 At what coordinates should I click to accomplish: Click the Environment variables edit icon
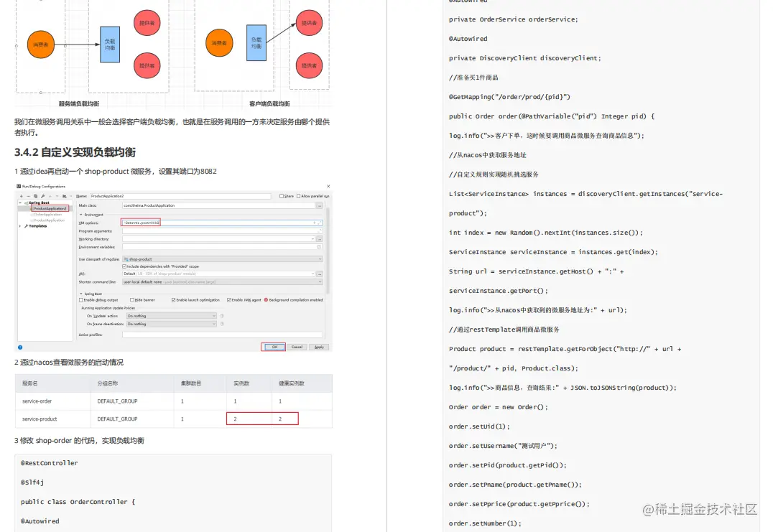319,247
